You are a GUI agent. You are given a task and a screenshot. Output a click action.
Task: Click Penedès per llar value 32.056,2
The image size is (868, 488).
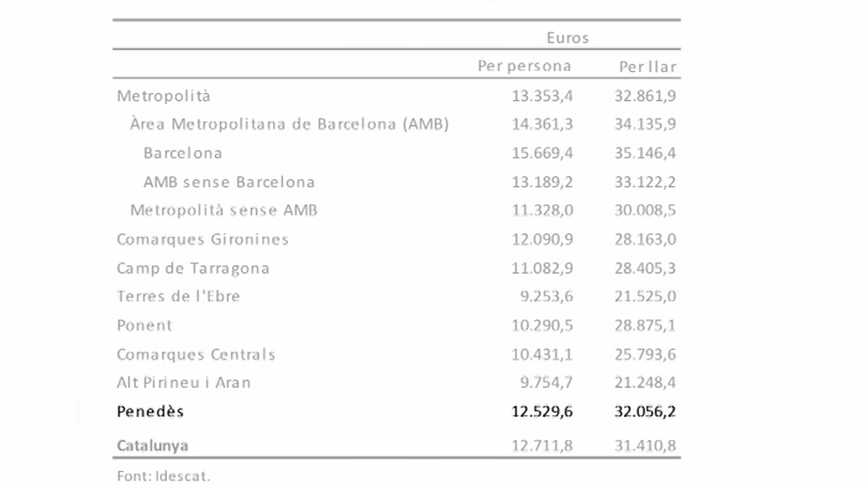pos(645,412)
